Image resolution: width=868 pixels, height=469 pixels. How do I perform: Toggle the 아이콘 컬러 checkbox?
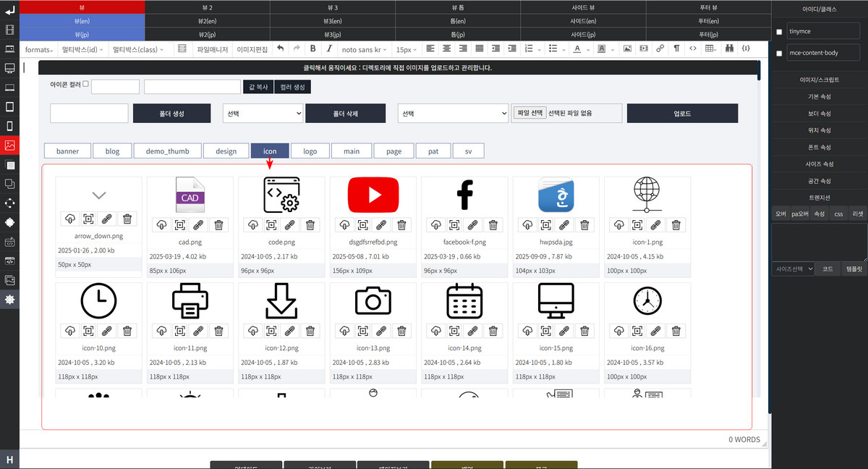(85, 84)
